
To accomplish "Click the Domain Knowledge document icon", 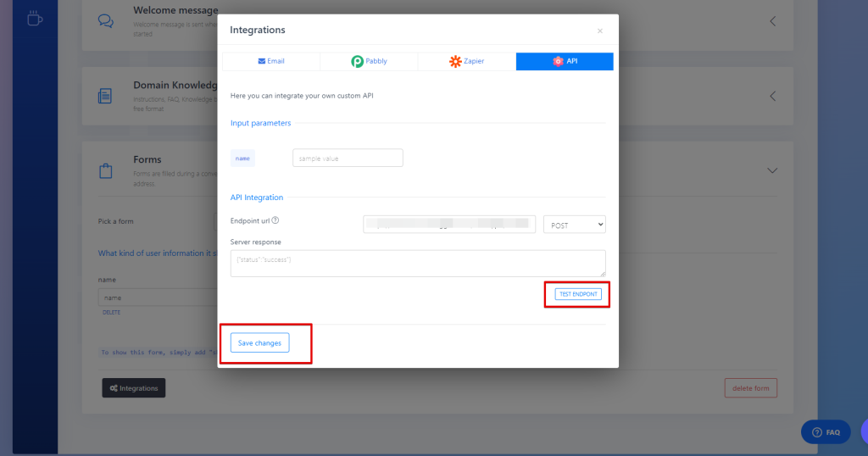I will (106, 96).
